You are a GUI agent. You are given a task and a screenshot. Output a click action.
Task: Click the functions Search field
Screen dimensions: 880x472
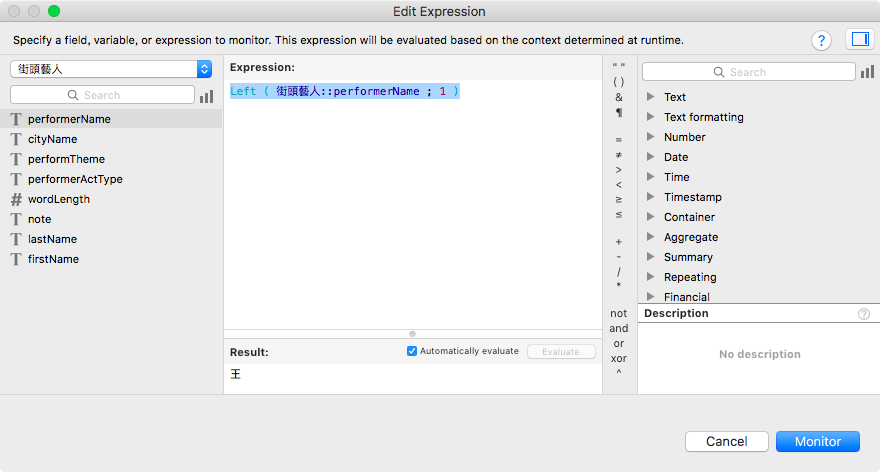(749, 72)
